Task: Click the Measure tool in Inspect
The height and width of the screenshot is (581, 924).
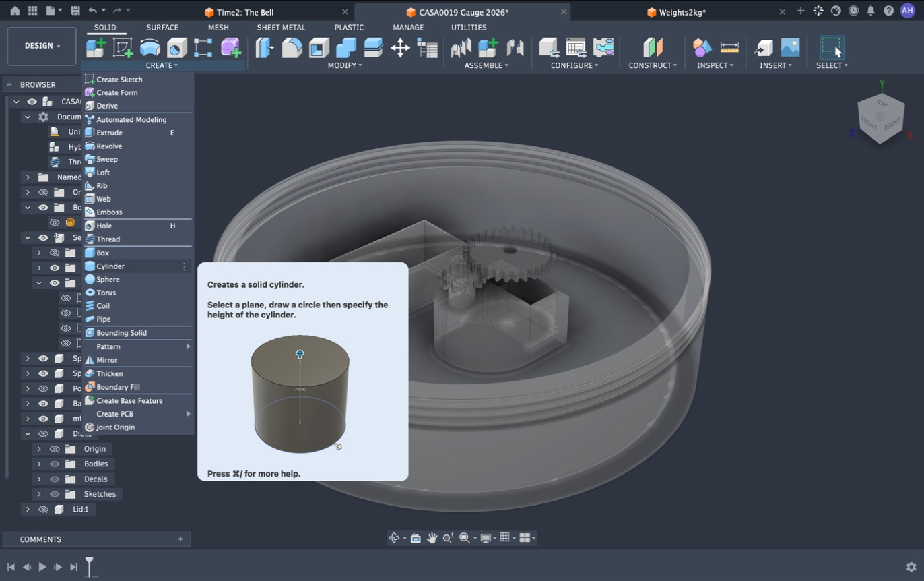Action: coord(729,47)
